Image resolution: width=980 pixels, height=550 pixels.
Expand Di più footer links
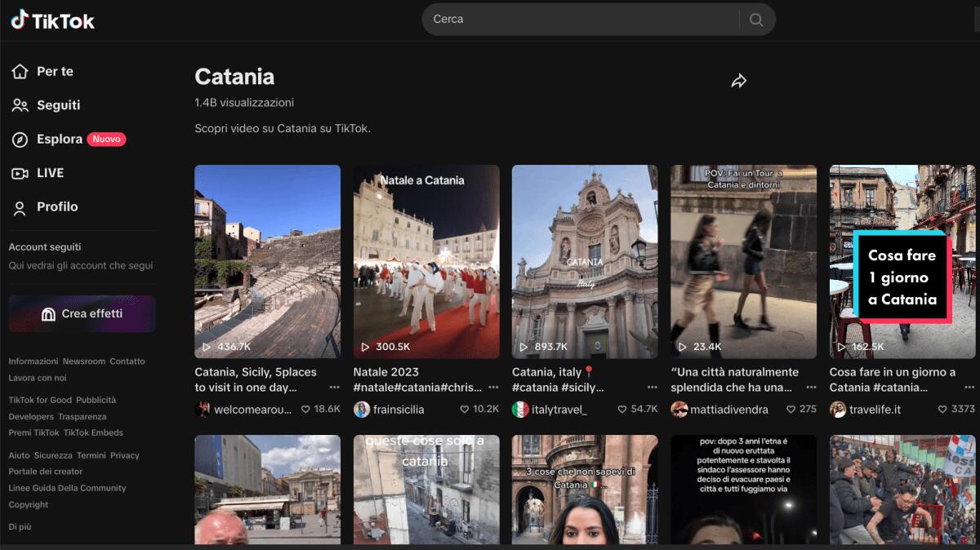(20, 527)
